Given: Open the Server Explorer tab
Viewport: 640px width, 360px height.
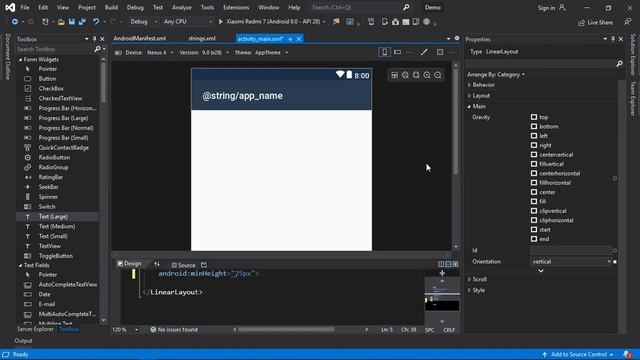Looking at the screenshot, I should [x=35, y=329].
